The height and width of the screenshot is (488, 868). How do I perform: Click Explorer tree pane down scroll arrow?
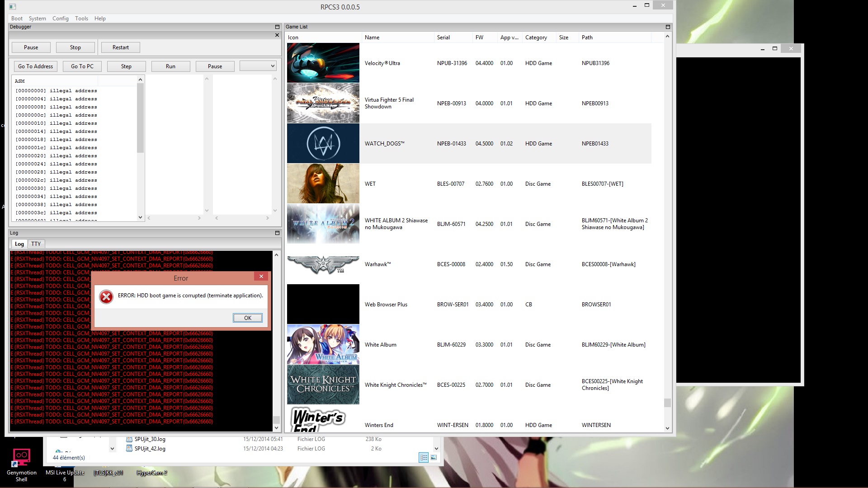[x=112, y=449]
